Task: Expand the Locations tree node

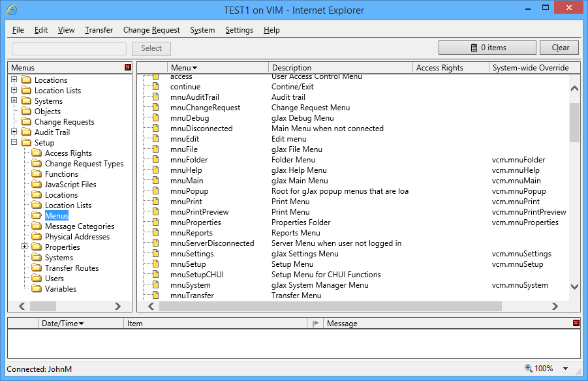Action: 14,80
